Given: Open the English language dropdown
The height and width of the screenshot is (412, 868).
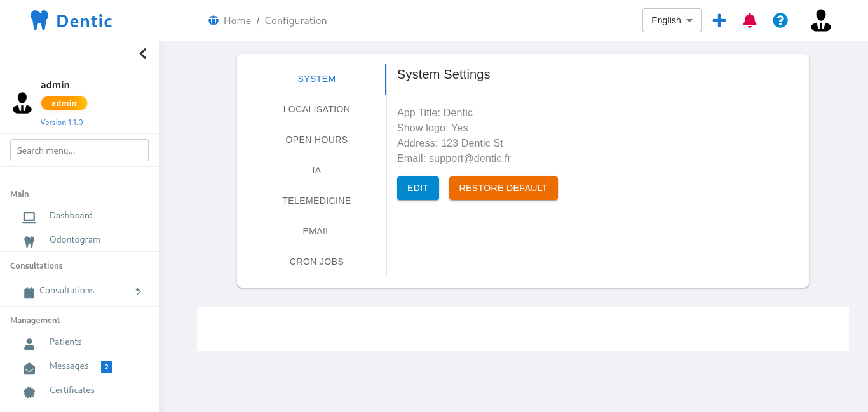Looking at the screenshot, I should 672,20.
